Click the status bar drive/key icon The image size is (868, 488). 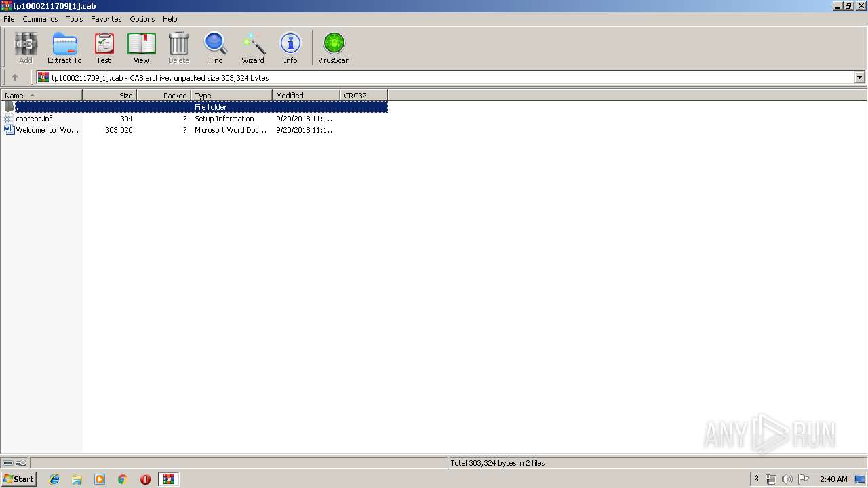(15, 463)
